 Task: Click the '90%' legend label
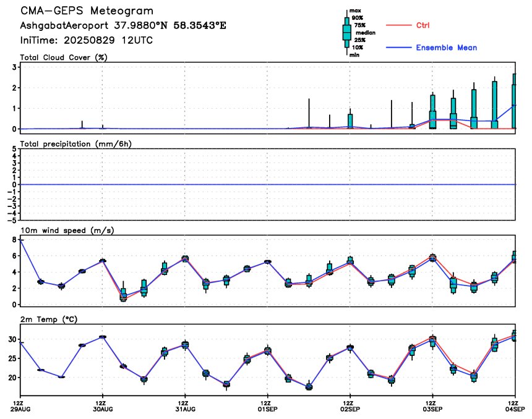tap(358, 18)
